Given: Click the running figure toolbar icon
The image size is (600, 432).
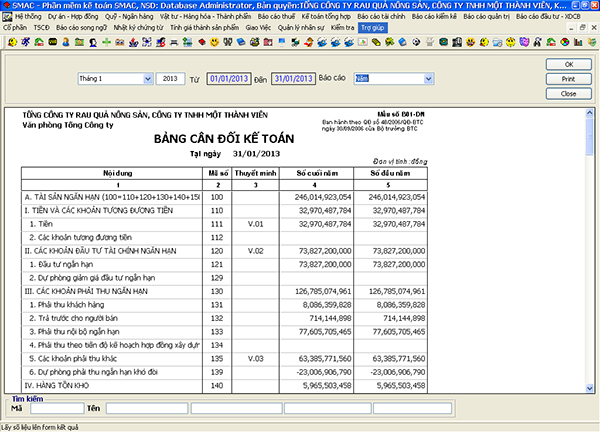Looking at the screenshot, I should coord(26,42).
